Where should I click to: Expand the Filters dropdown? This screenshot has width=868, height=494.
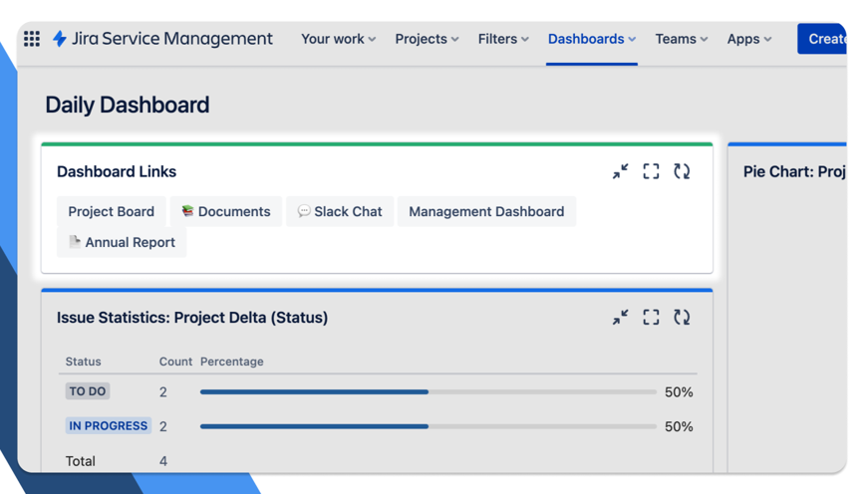502,39
